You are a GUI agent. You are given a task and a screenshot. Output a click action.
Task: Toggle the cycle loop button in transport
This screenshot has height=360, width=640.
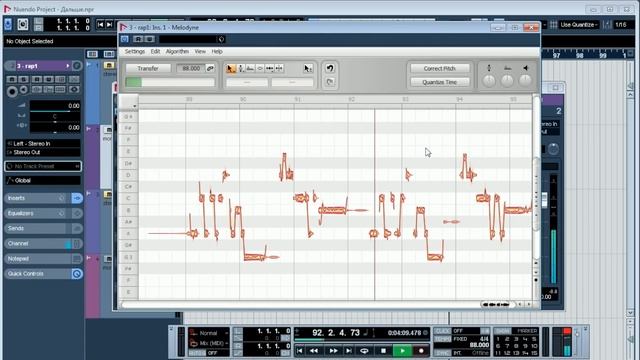point(364,351)
